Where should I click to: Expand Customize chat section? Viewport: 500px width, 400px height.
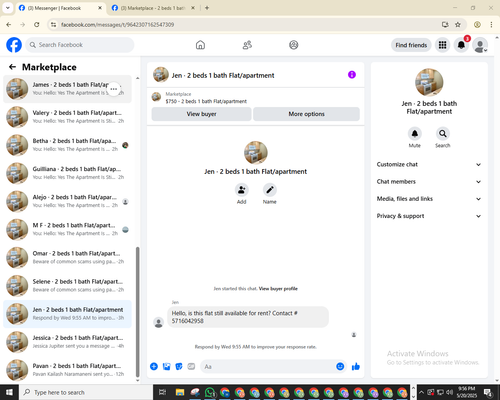tap(429, 164)
